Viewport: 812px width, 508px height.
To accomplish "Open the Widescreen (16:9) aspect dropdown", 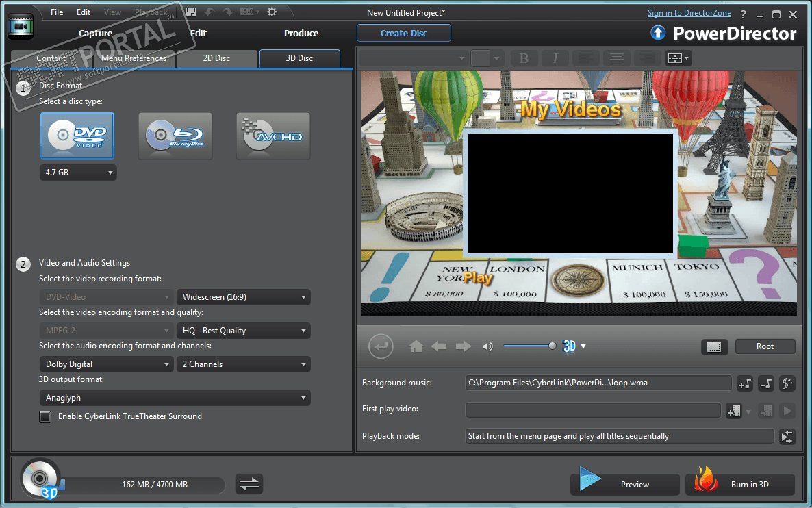I will (x=243, y=296).
